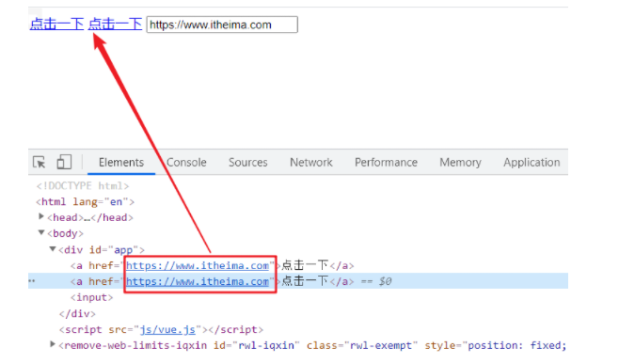Open the href URL in the first anchor row
The height and width of the screenshot is (364, 619).
tap(198, 265)
